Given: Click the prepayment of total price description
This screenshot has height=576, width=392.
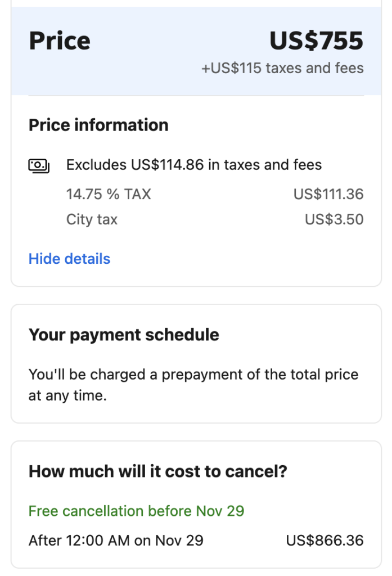Looking at the screenshot, I should point(193,375).
